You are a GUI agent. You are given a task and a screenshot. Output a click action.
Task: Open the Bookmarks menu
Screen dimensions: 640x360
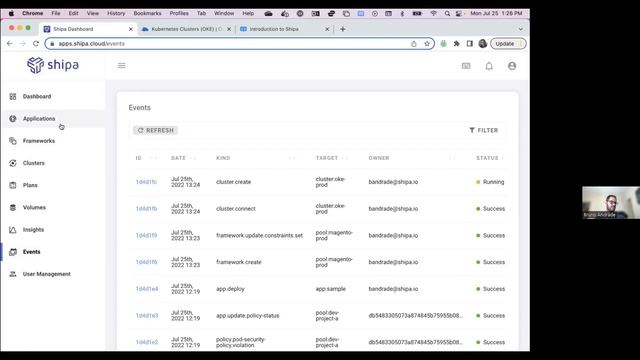147,13
